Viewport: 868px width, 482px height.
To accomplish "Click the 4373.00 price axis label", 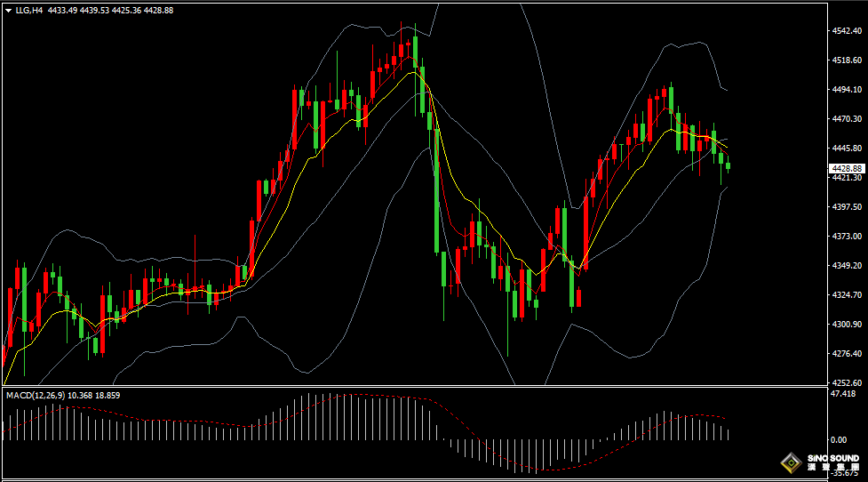I will (x=847, y=236).
